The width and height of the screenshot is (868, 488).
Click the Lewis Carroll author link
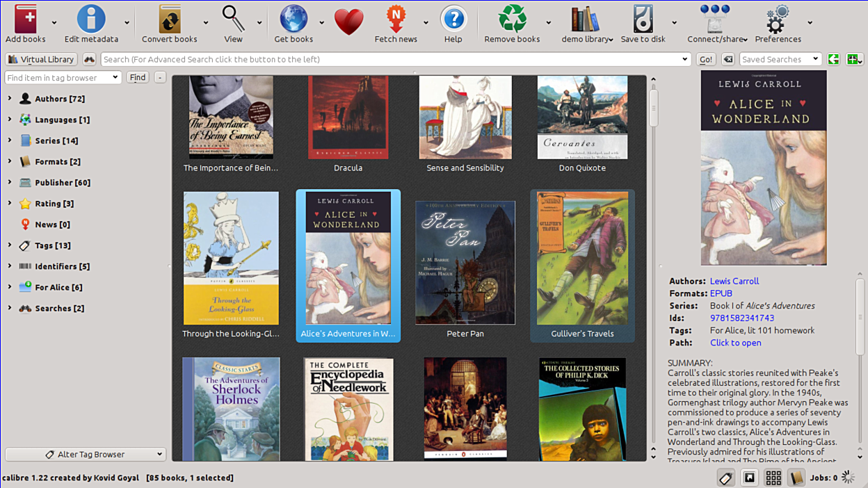[734, 282]
